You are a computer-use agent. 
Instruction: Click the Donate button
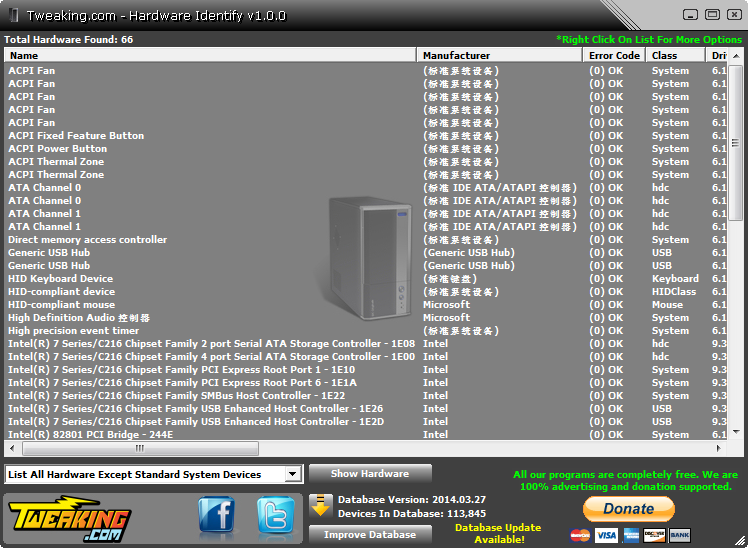(x=629, y=508)
